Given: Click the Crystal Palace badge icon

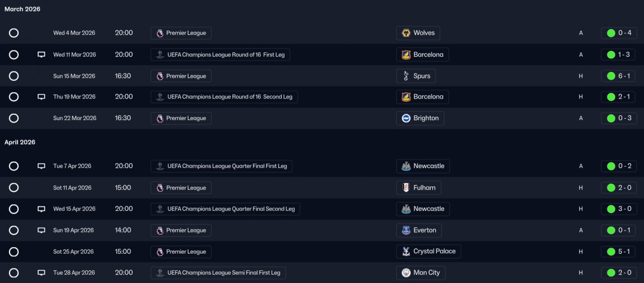Looking at the screenshot, I should tap(406, 251).
